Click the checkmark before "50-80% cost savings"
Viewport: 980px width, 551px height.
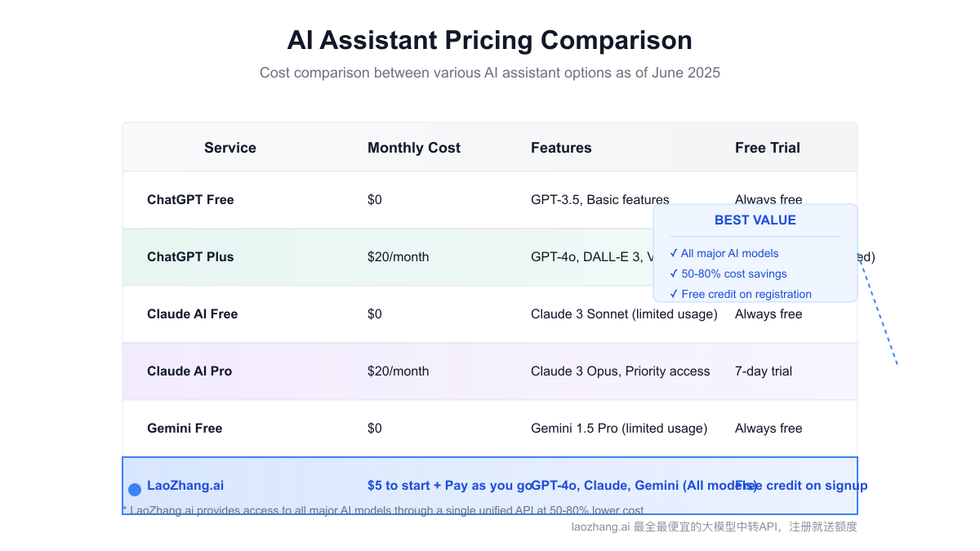(x=674, y=273)
